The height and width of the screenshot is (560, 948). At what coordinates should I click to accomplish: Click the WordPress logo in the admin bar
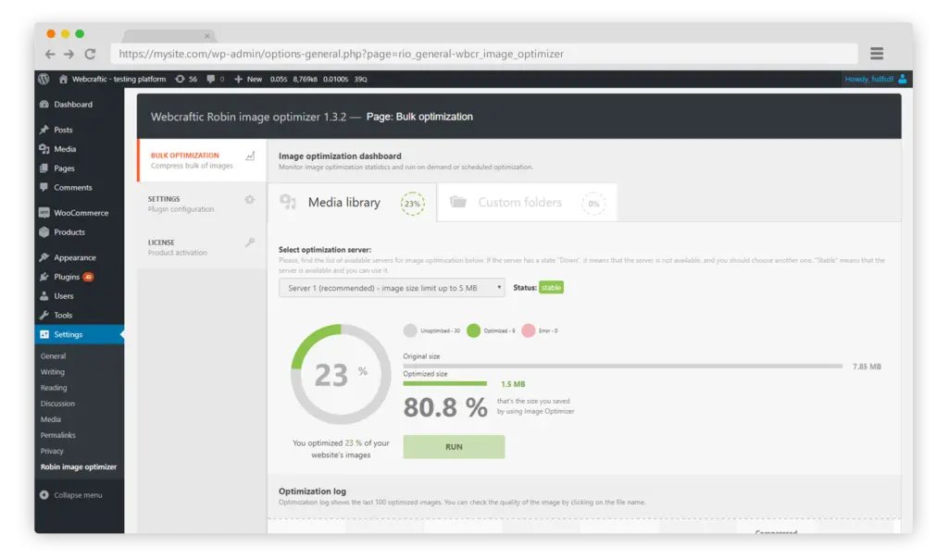coord(45,79)
